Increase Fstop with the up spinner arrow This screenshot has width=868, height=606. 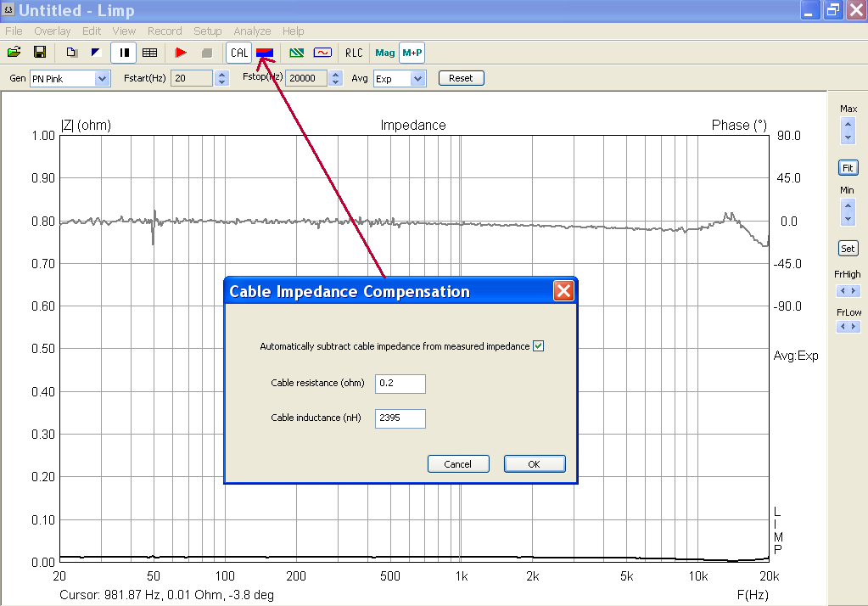(335, 74)
